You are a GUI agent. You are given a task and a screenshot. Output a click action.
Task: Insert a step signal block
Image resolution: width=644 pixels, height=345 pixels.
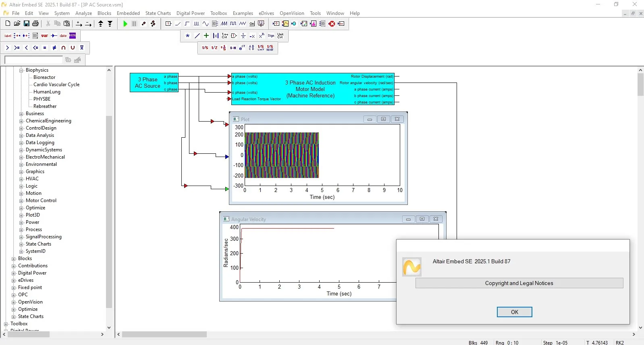(x=187, y=24)
